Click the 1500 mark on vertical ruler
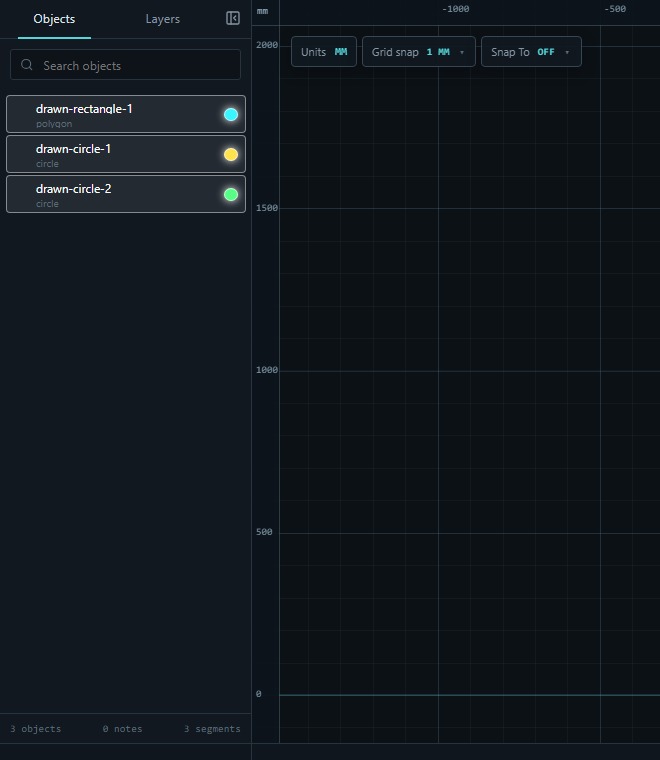This screenshot has width=660, height=760. pyautogui.click(x=267, y=208)
